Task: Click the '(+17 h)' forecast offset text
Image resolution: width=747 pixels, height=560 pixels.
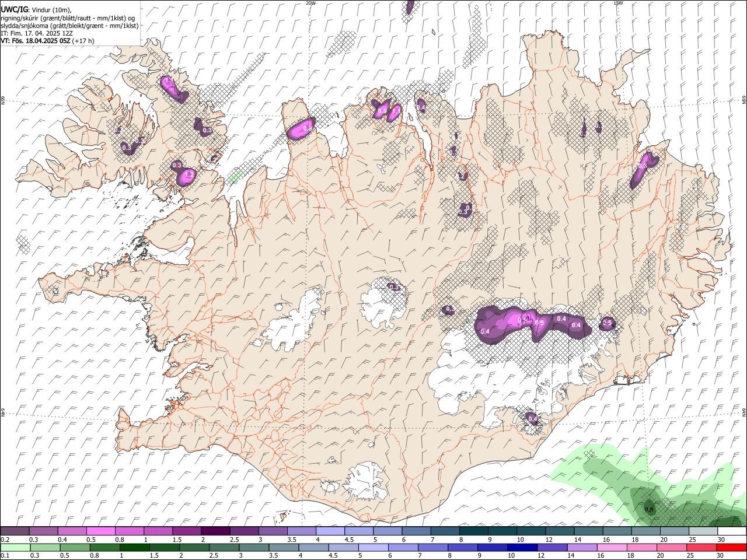Action: coord(83,41)
